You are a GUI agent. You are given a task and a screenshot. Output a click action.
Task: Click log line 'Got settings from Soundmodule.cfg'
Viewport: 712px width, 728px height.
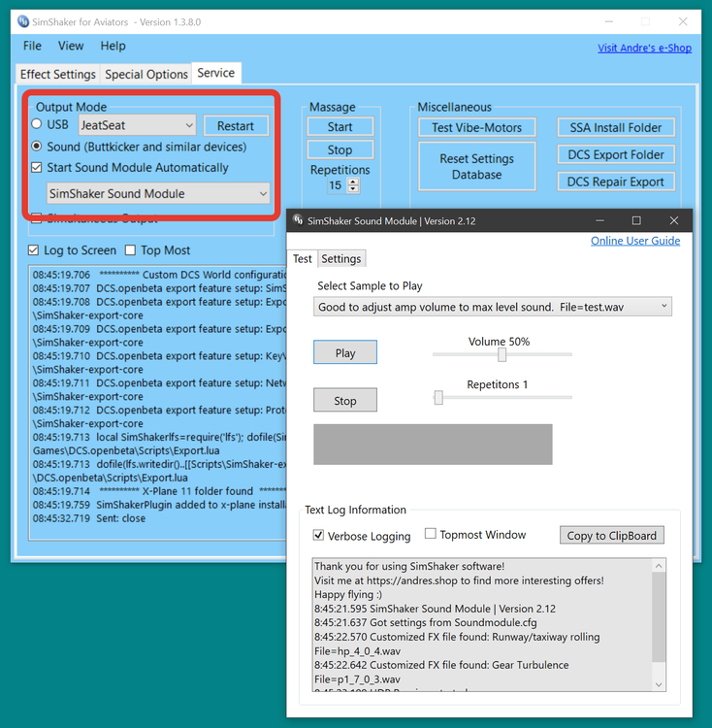(425, 622)
